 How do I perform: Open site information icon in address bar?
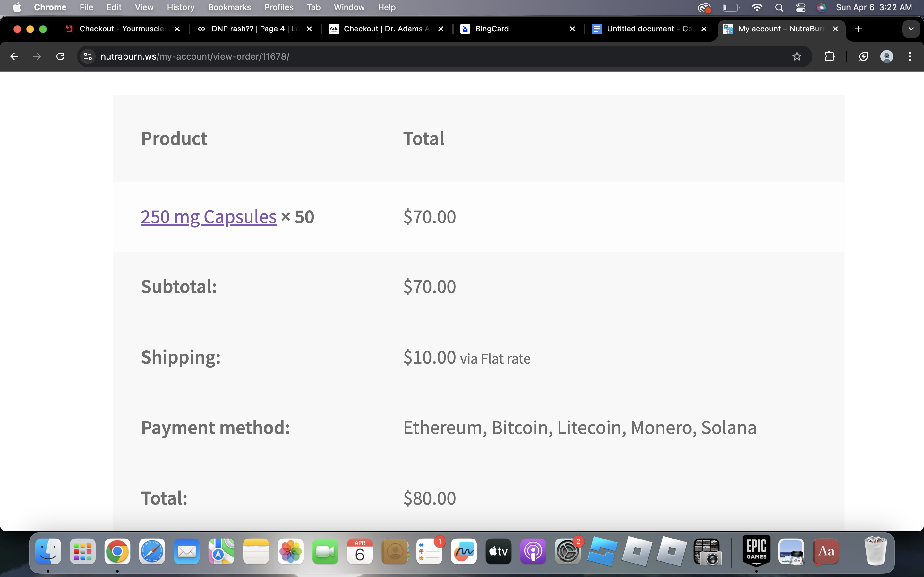[x=88, y=56]
